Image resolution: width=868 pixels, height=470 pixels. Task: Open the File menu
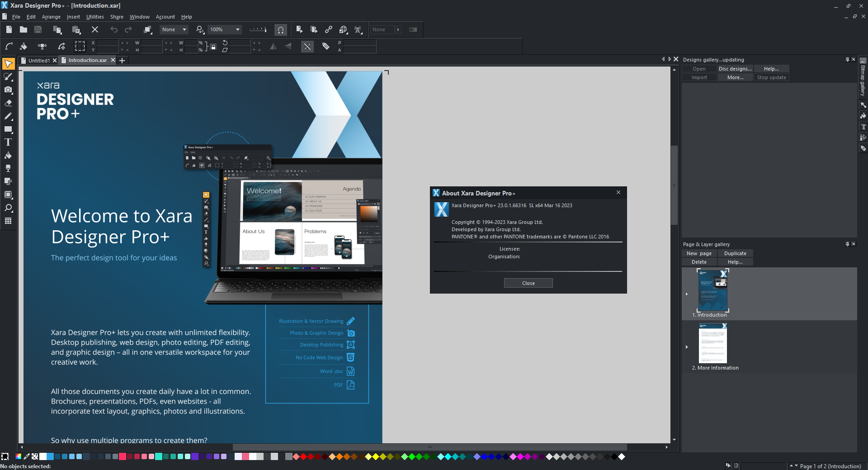pos(16,17)
